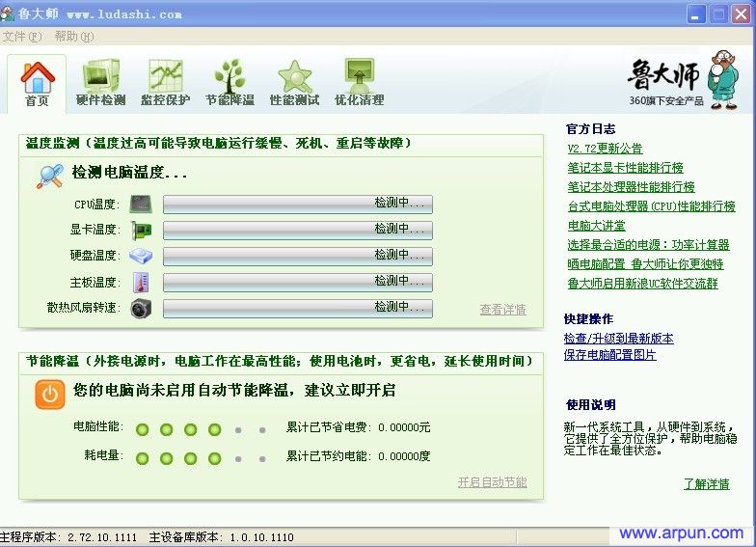Click the fan icon for 散热风扇转速
The image size is (756, 547).
tap(141, 309)
